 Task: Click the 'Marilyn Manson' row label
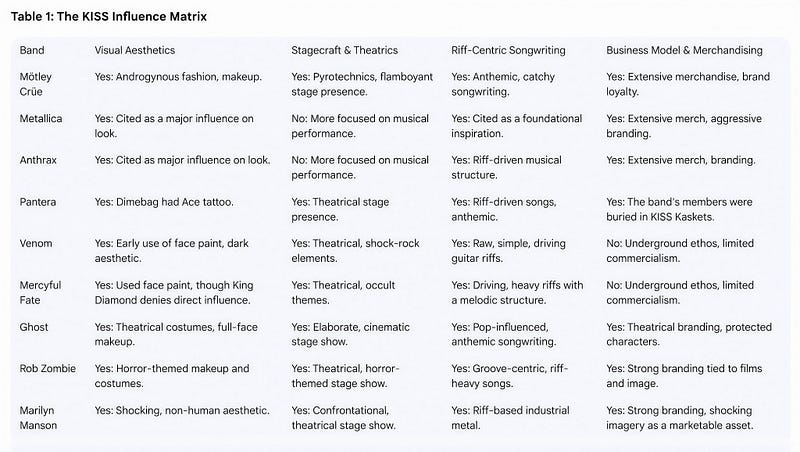38,417
